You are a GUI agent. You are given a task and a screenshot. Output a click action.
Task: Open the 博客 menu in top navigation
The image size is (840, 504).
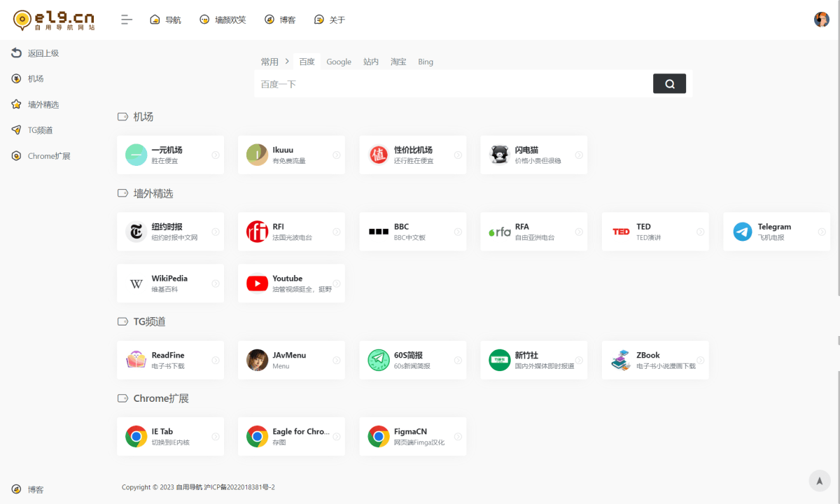(x=280, y=20)
